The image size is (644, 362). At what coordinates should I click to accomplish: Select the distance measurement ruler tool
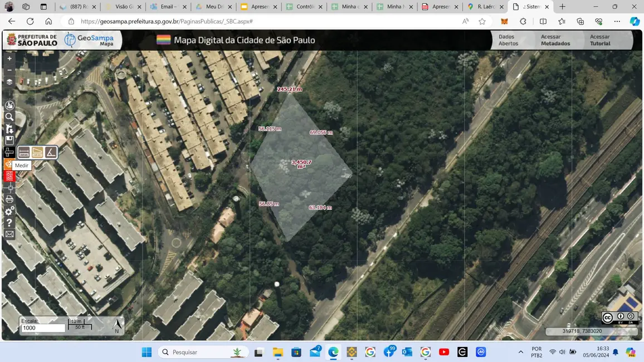[x=23, y=152]
